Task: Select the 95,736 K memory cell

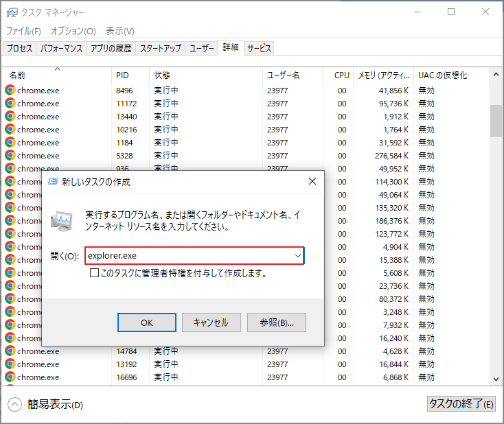Action: tap(393, 104)
